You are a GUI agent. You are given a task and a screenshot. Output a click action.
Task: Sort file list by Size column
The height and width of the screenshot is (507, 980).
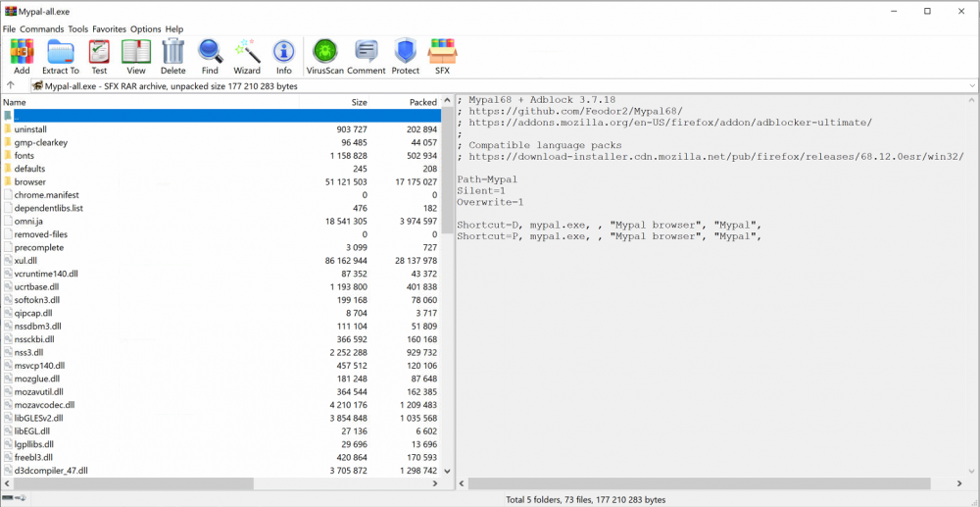(359, 102)
